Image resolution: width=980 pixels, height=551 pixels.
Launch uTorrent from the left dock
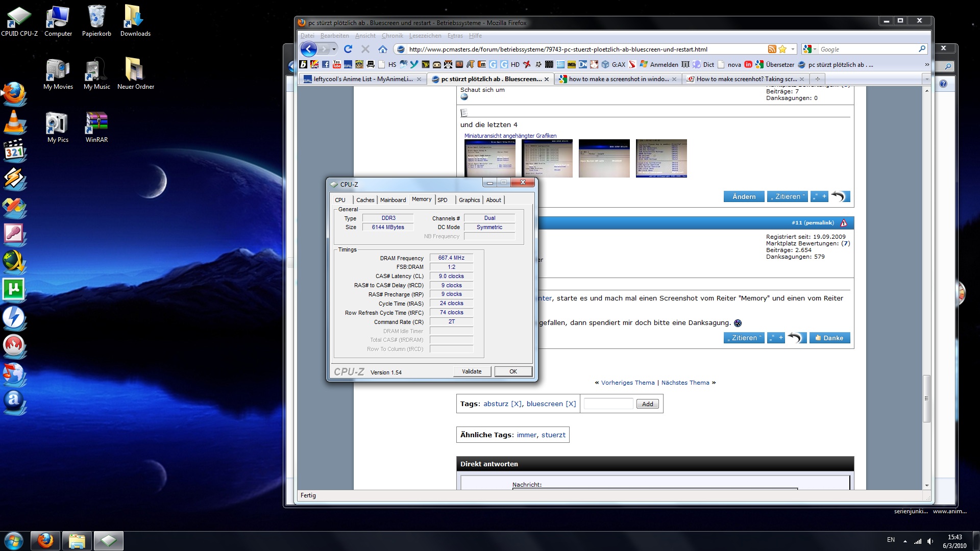[x=14, y=289]
